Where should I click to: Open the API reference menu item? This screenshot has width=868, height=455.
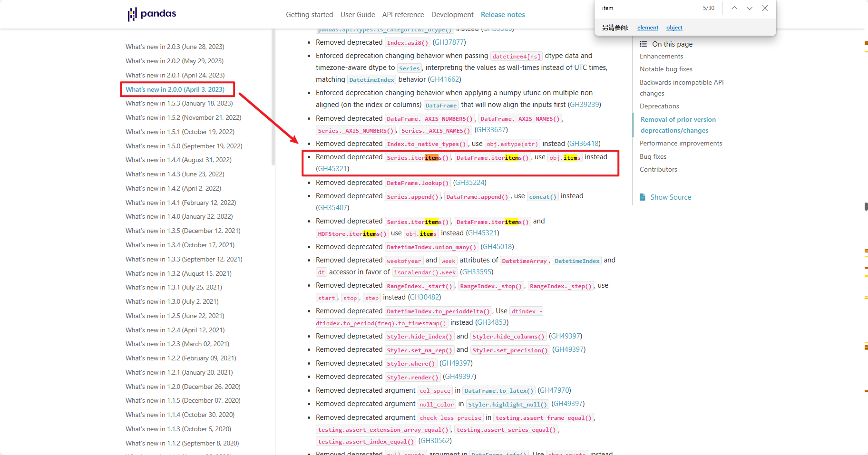click(403, 15)
